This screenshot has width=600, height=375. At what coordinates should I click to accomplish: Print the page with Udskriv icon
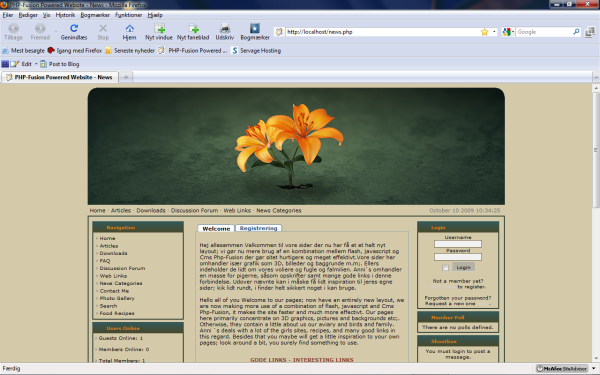tap(225, 28)
